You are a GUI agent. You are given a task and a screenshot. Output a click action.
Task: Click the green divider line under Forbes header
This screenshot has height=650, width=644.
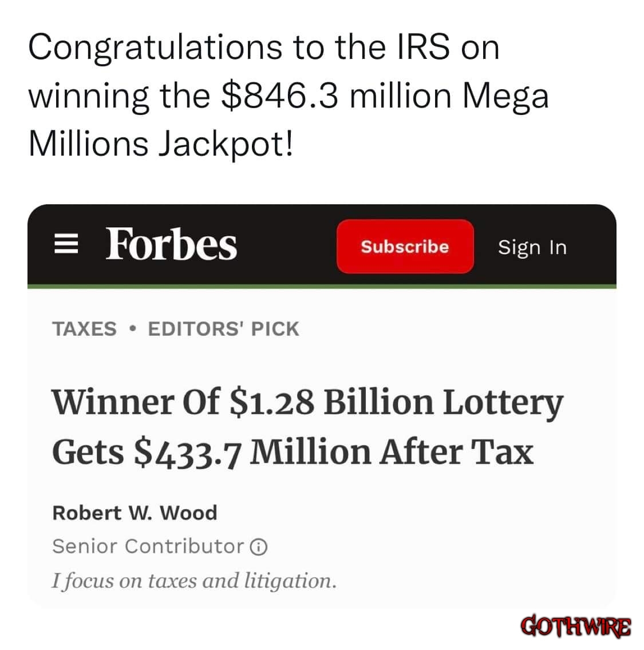click(x=322, y=285)
